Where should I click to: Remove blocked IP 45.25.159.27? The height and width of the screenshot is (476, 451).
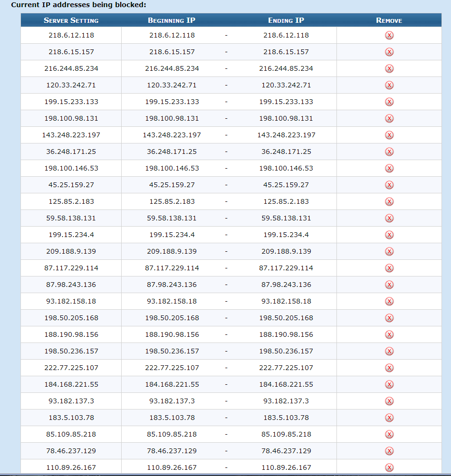(389, 185)
